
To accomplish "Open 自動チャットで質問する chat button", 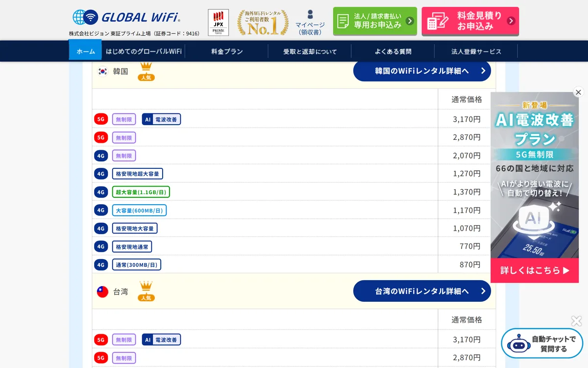I will [542, 343].
